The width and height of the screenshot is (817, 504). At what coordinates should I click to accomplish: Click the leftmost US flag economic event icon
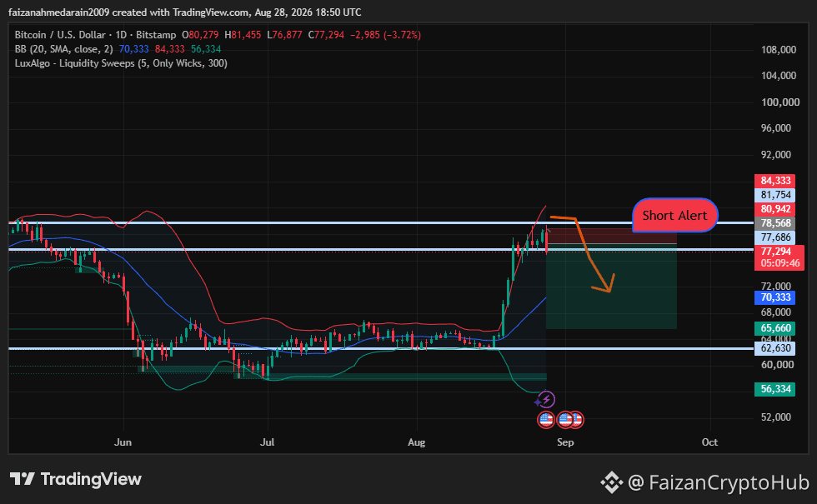(x=546, y=419)
